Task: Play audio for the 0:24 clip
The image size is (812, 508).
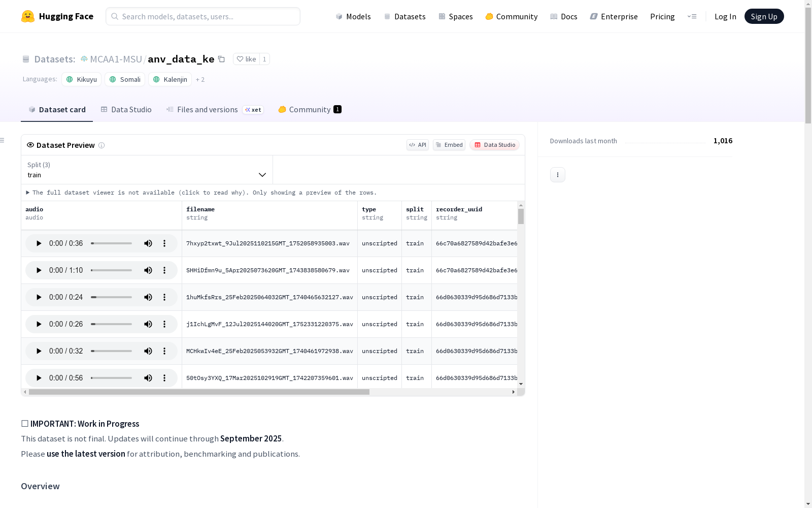Action: tap(39, 297)
